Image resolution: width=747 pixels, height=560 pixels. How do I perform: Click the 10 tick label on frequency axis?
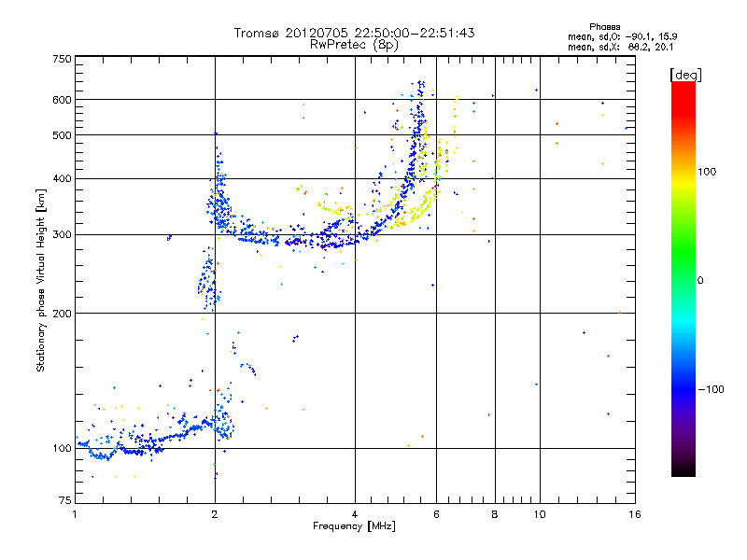[x=539, y=515]
